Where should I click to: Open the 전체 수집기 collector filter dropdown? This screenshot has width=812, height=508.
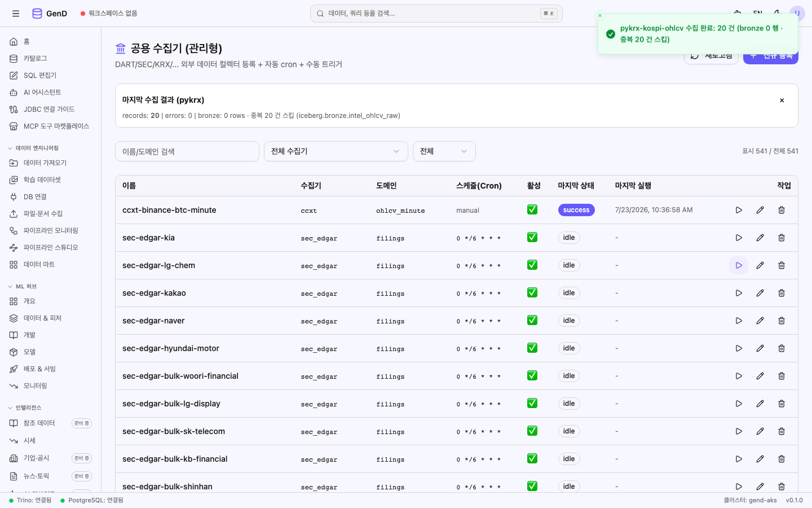pyautogui.click(x=336, y=151)
